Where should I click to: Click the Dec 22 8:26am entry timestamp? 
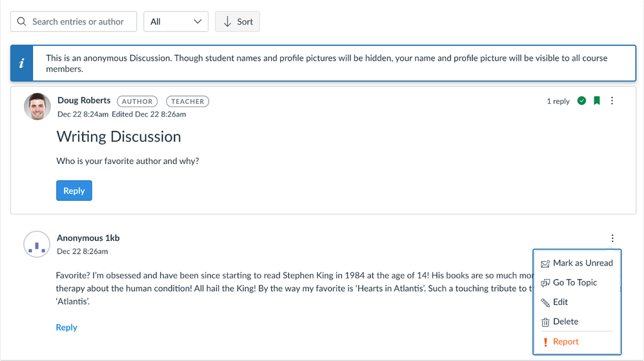[83, 251]
